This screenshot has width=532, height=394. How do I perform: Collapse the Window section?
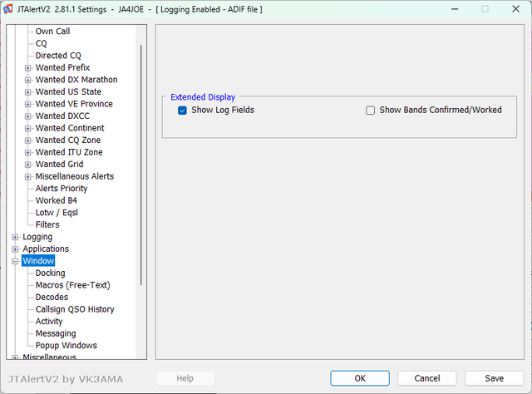15,261
